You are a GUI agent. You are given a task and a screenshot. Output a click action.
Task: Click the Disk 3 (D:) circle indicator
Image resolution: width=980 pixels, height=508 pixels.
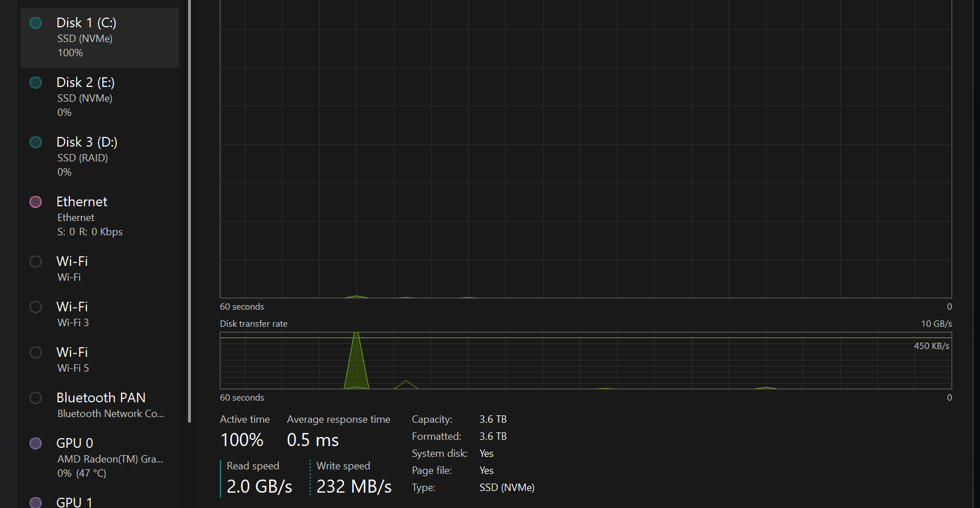[x=36, y=142]
